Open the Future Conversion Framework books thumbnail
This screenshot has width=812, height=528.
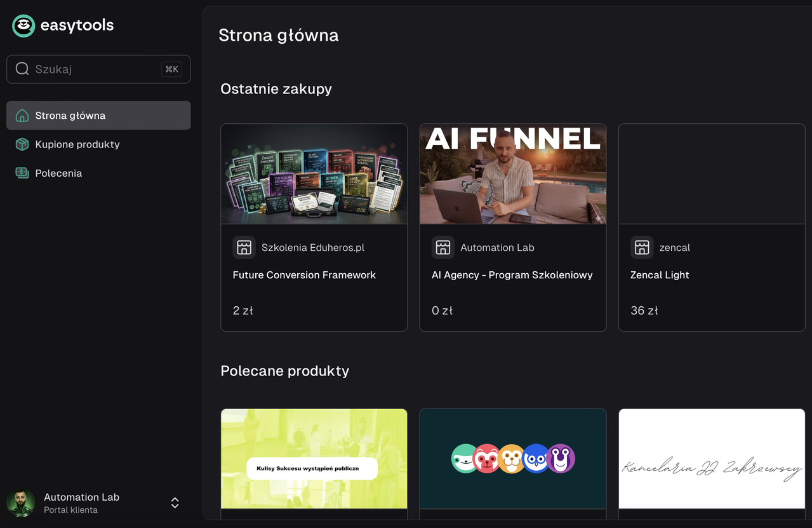coord(314,174)
